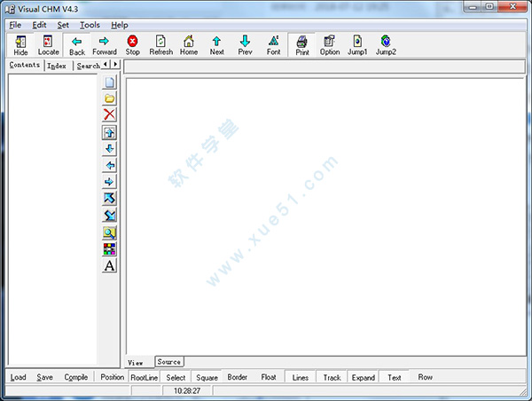Toggle the Select option
This screenshot has width=532, height=401.
[x=176, y=378]
